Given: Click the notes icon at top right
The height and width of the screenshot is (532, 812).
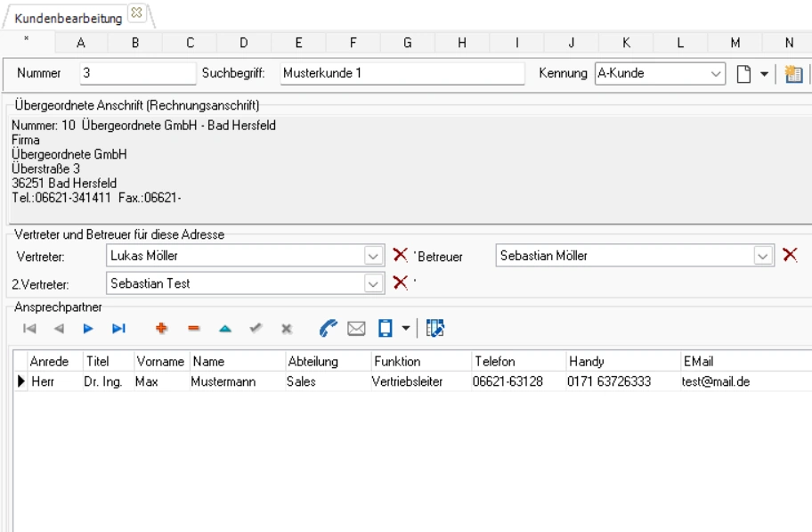Looking at the screenshot, I should pos(793,74).
